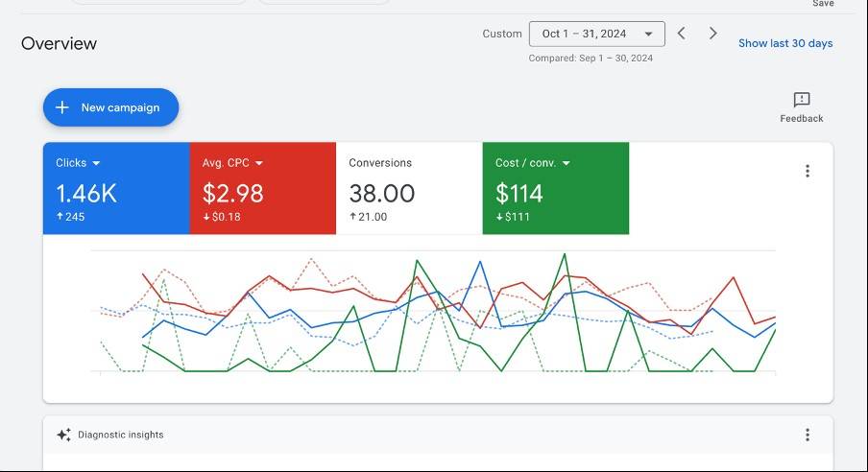868x472 pixels.
Task: Click the Diagnostic insights sparkle icon
Action: coord(63,435)
